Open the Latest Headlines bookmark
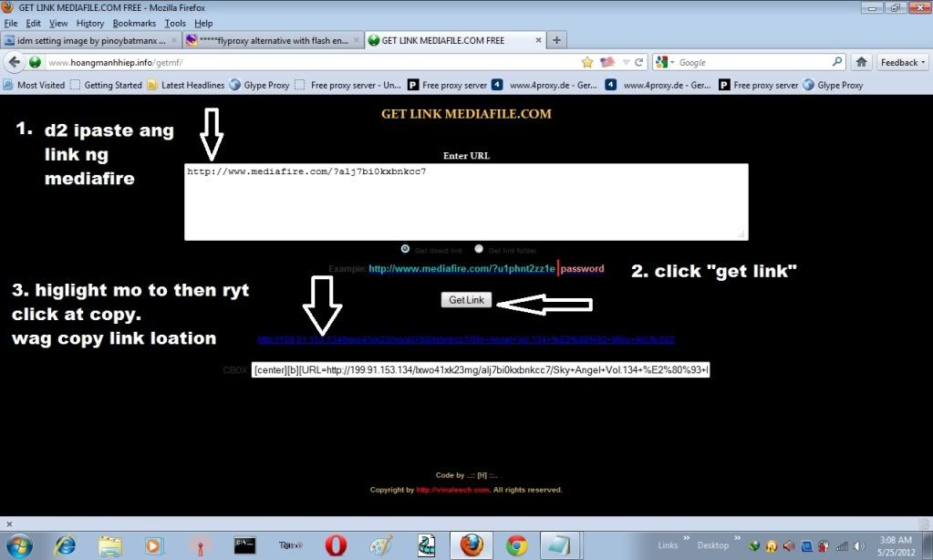The width and height of the screenshot is (933, 560). pyautogui.click(x=186, y=85)
